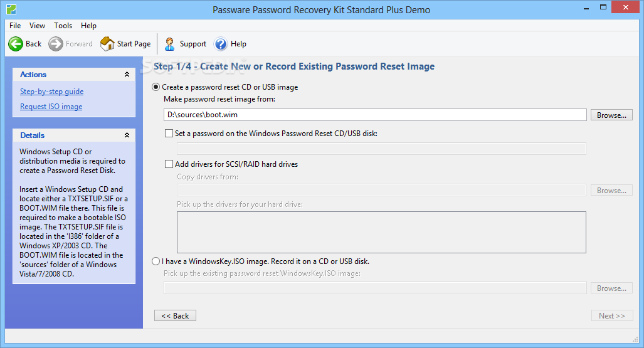Screen dimensions: 644x348
Task: Collapse the Actions panel
Action: 127,75
